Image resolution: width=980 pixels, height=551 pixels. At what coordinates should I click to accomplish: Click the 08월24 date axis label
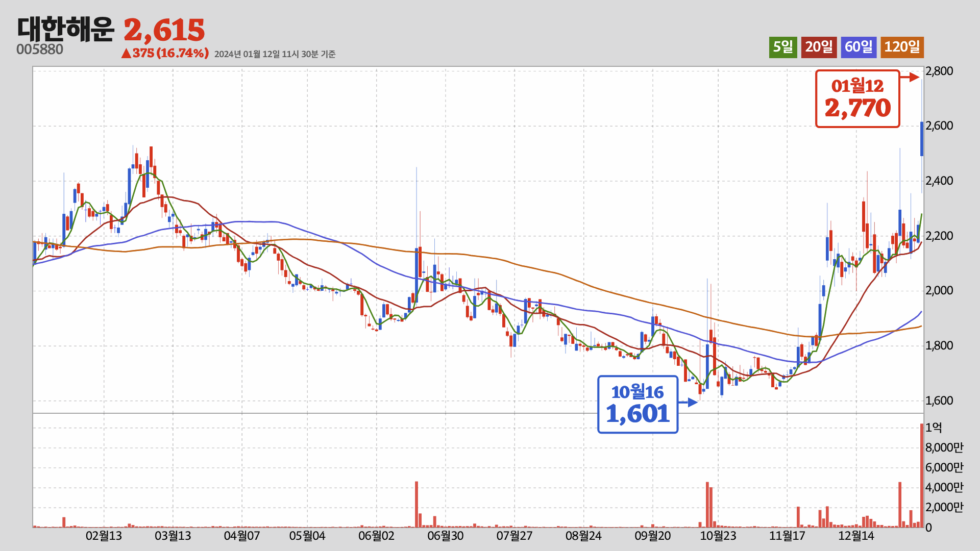click(x=583, y=536)
